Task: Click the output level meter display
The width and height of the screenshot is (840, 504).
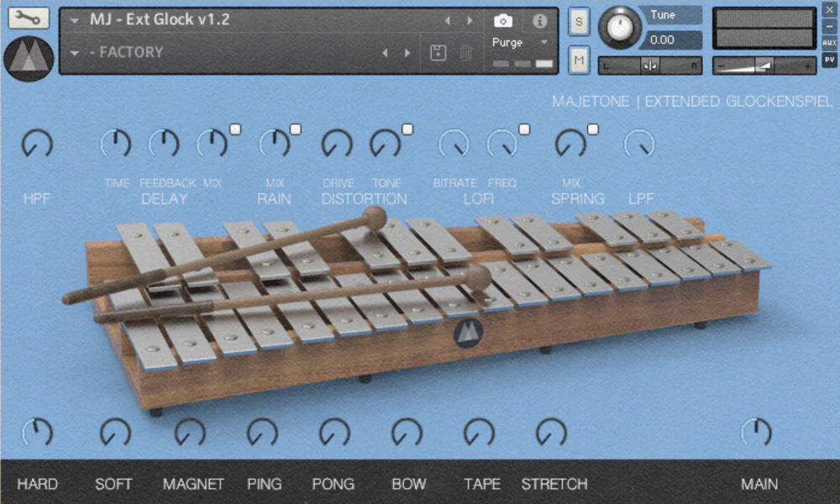Action: pos(764,29)
